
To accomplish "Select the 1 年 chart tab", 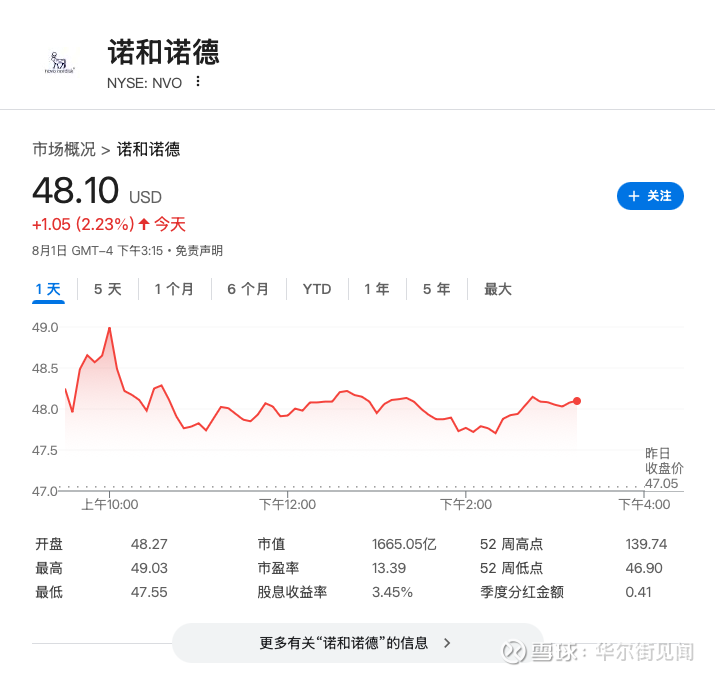I will (x=377, y=289).
